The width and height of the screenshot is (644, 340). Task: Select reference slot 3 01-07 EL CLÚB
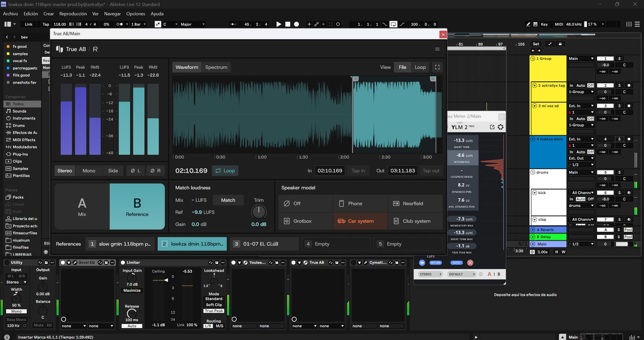pos(265,244)
